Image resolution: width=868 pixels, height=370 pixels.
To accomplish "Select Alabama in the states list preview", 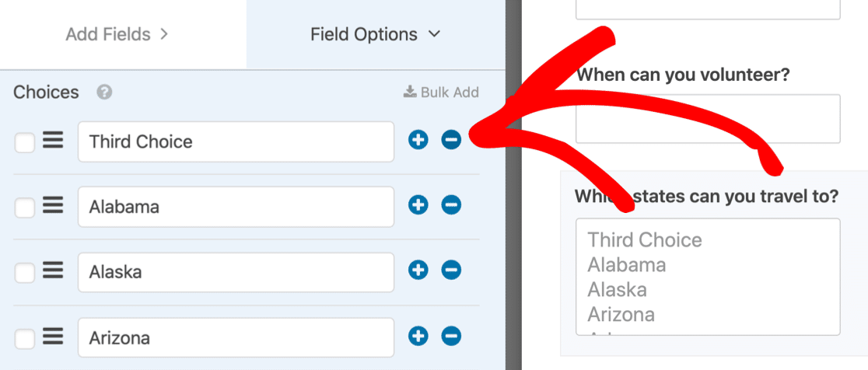I will 626,265.
